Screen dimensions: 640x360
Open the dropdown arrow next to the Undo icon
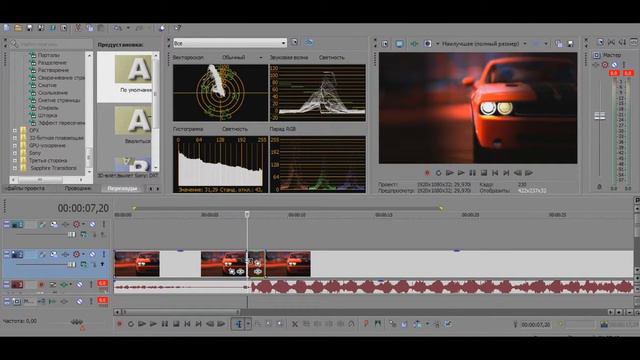[128, 28]
